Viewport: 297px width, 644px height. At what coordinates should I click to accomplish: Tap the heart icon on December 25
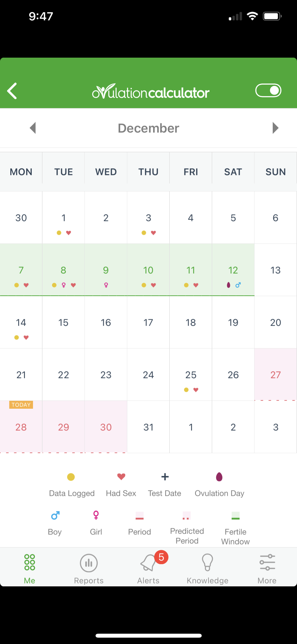[x=196, y=390]
